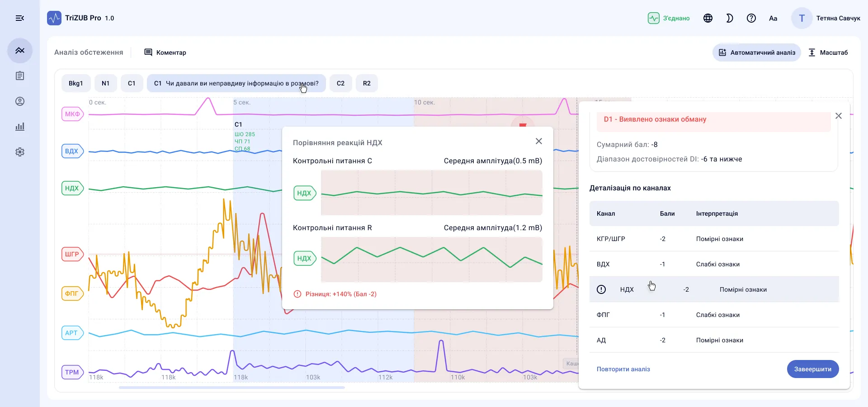Click the Aa font size icon
The height and width of the screenshot is (407, 868).
(x=773, y=18)
